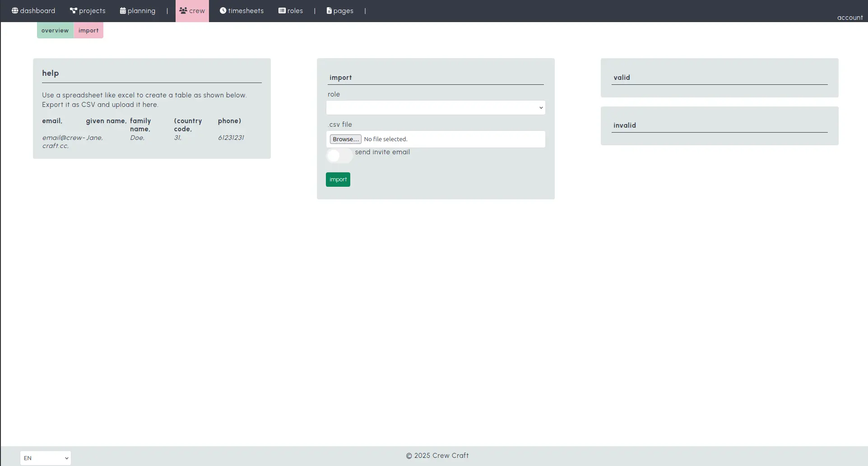Switch to the overview tab
868x466 pixels.
pos(55,30)
